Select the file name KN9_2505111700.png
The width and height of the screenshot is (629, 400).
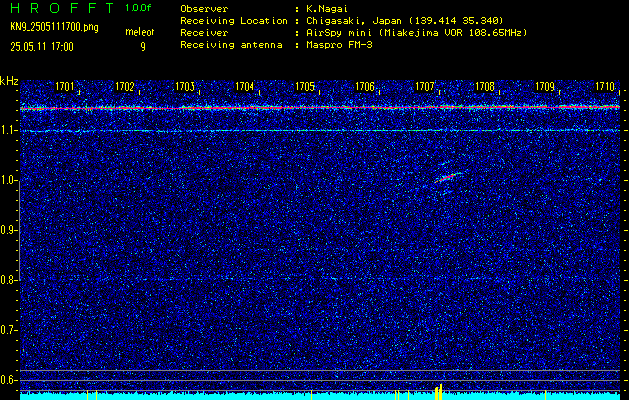(x=54, y=27)
